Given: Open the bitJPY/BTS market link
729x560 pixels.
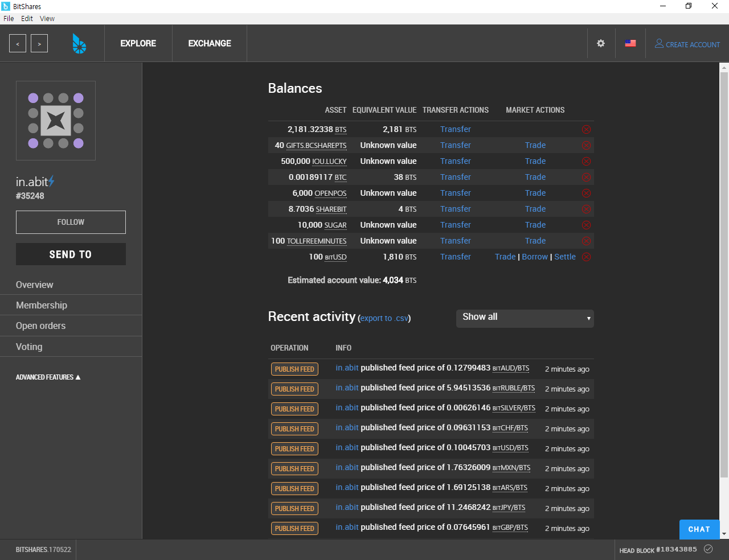Looking at the screenshot, I should click(x=509, y=508).
